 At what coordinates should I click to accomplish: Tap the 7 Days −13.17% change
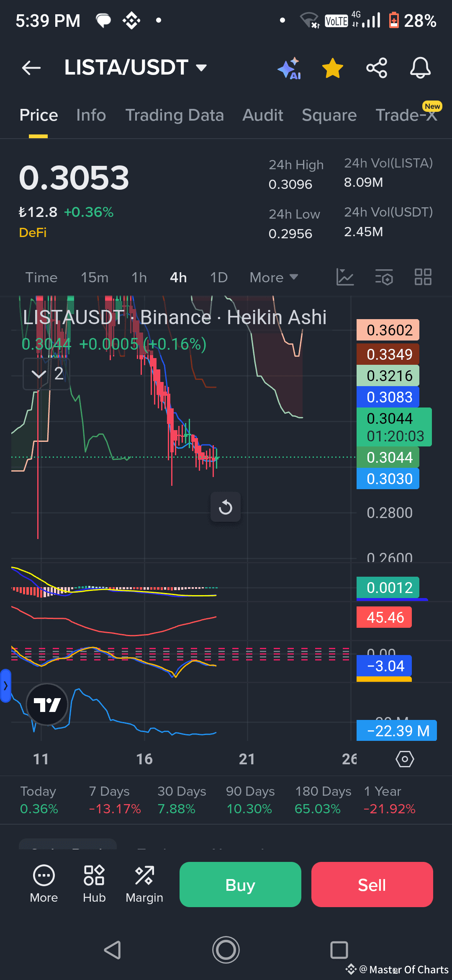pyautogui.click(x=115, y=800)
